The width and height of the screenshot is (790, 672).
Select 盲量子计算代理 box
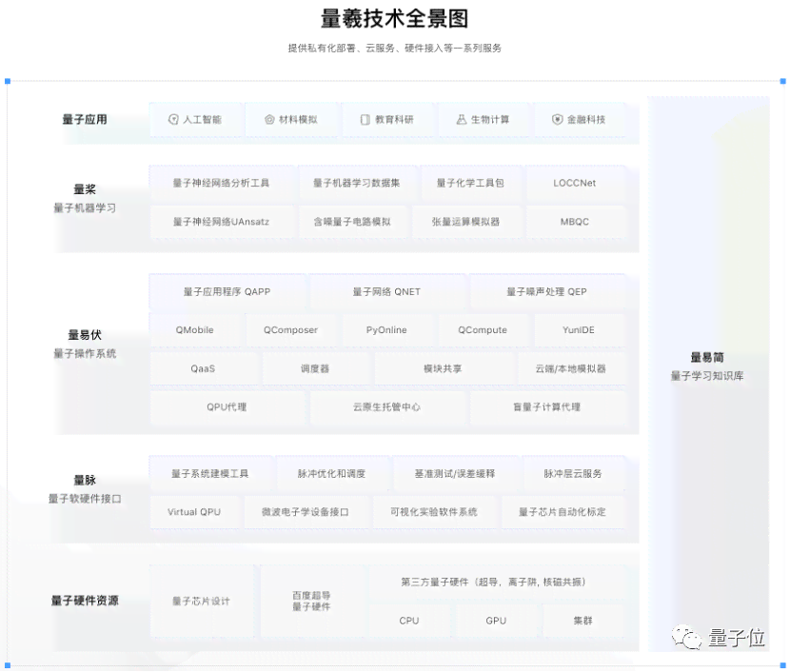tap(547, 407)
